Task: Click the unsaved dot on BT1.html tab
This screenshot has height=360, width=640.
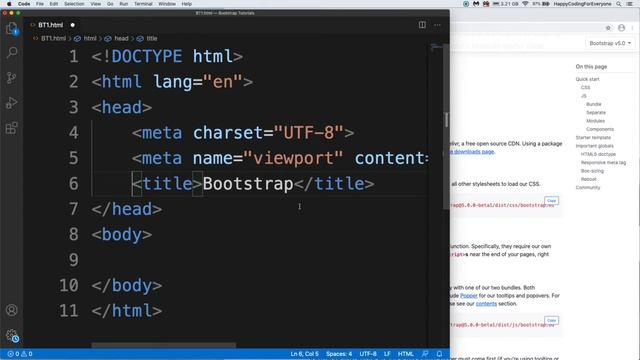Action: click(x=73, y=25)
